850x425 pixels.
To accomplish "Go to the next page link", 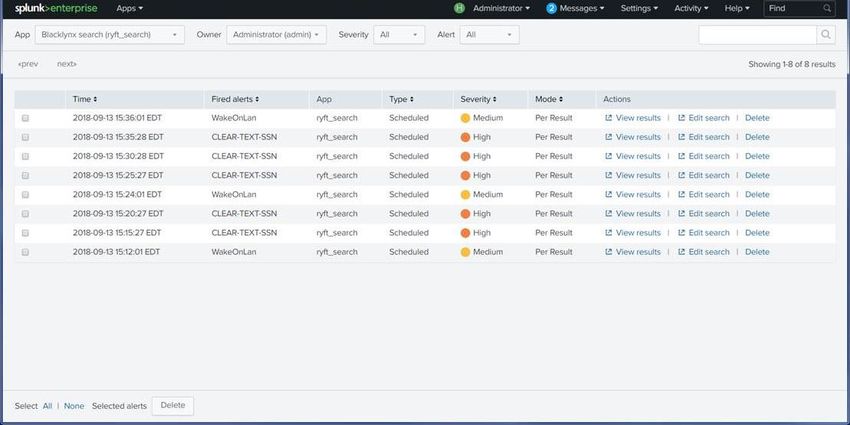I will pyautogui.click(x=67, y=64).
